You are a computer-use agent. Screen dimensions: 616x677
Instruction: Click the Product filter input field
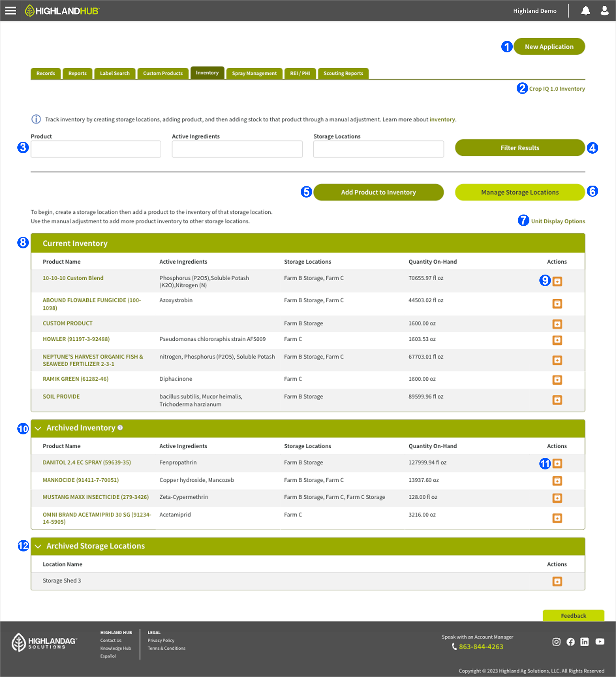coord(95,149)
